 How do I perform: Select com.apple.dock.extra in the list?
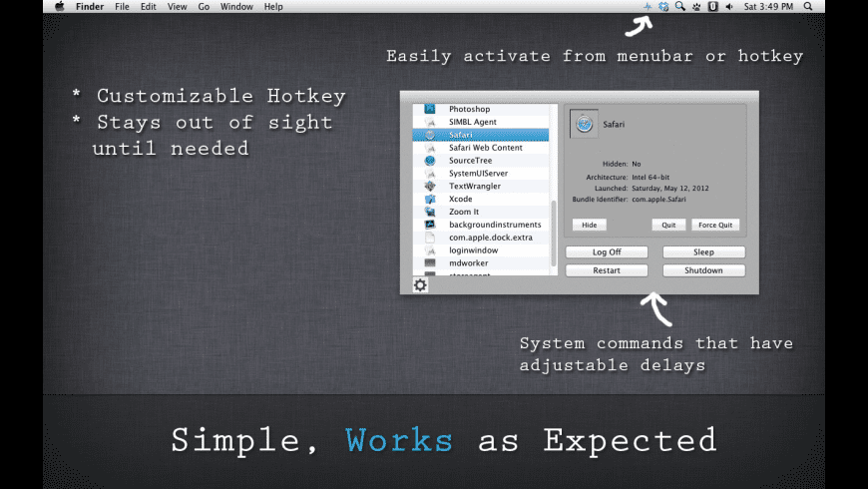coord(481,238)
